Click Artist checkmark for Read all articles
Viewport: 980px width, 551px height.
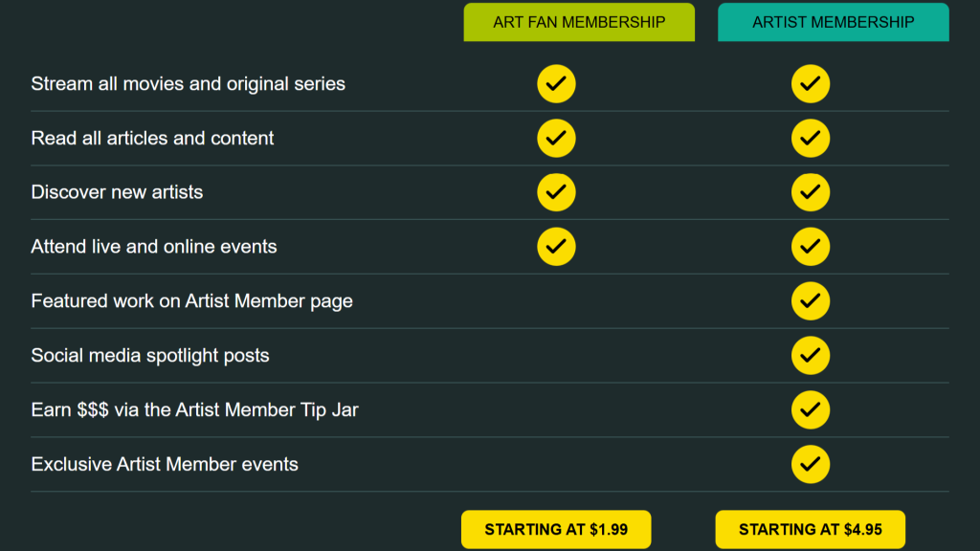pos(811,139)
